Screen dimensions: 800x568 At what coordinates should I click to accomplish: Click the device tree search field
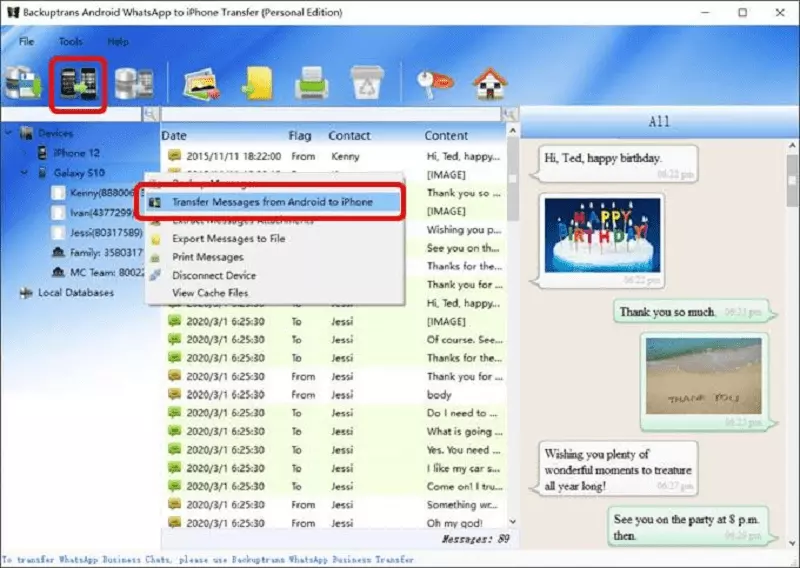click(71, 114)
